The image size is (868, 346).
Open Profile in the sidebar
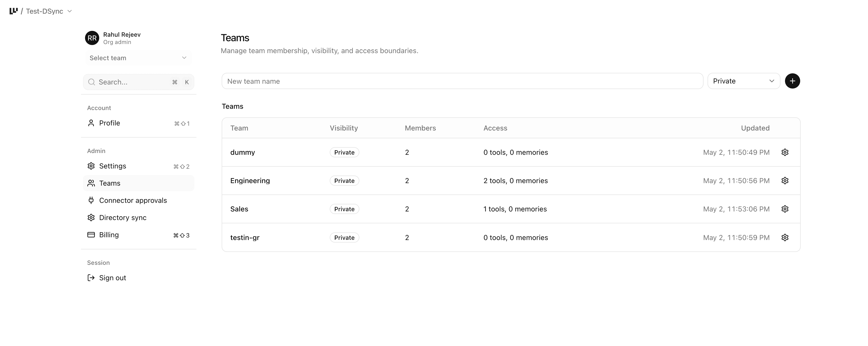138,123
